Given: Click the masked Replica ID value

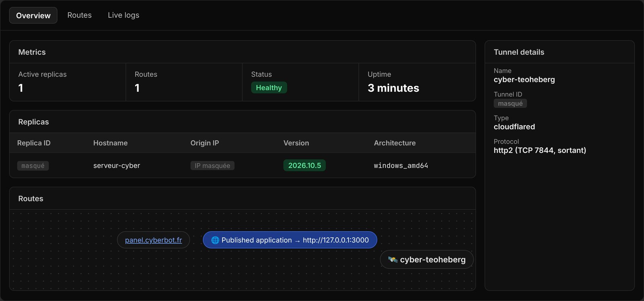Looking at the screenshot, I should (33, 166).
